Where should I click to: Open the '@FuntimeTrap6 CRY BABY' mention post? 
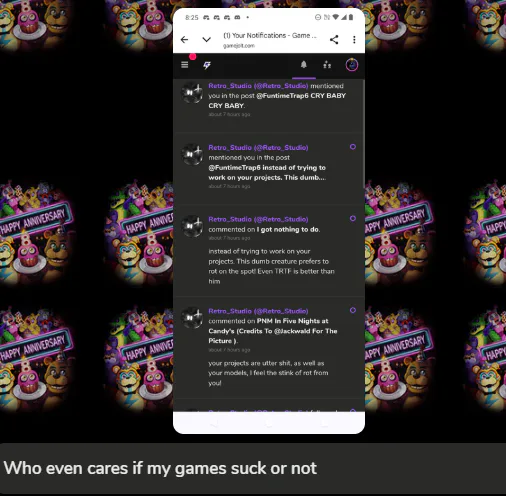[277, 101]
